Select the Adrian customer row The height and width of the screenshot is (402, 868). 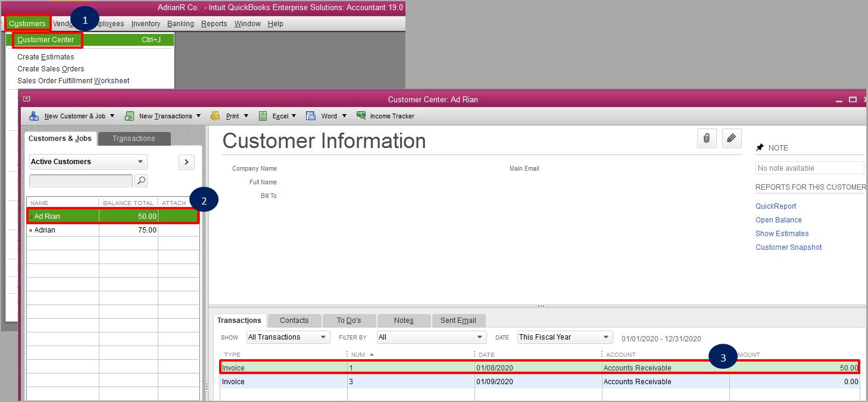(x=113, y=230)
